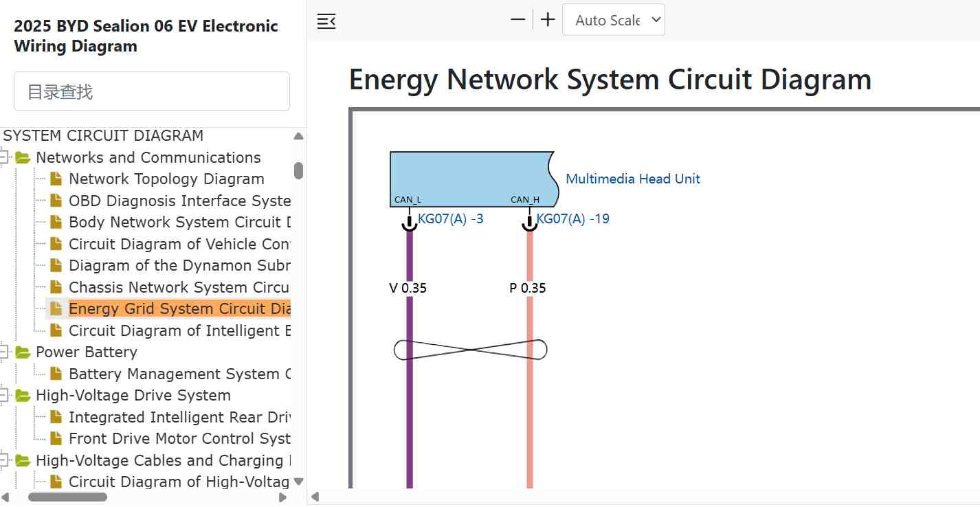The width and height of the screenshot is (980, 507).
Task: Click the P 0.35 wire label
Action: (528, 288)
